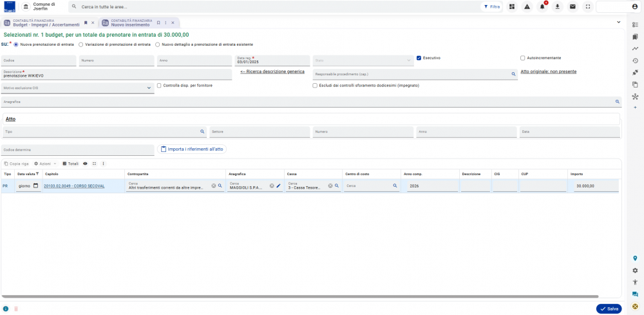644x315 pixels.
Task: Select the Nuovo inserimento tab
Action: coord(131,23)
